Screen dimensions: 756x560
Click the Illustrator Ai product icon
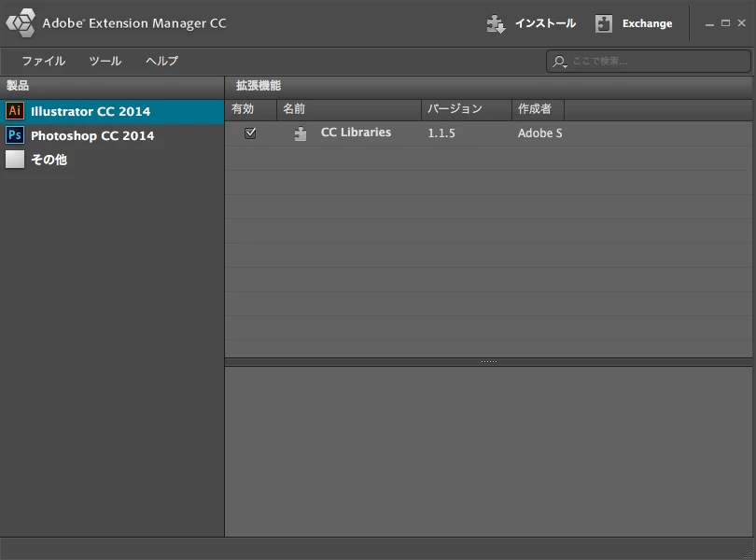(x=15, y=111)
